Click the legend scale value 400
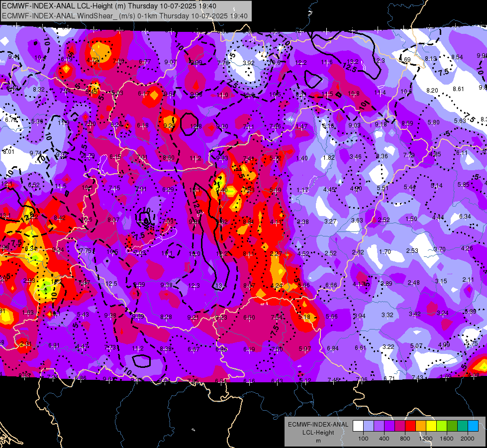Image resolution: width=487 pixels, height=448 pixels. pos(384,439)
